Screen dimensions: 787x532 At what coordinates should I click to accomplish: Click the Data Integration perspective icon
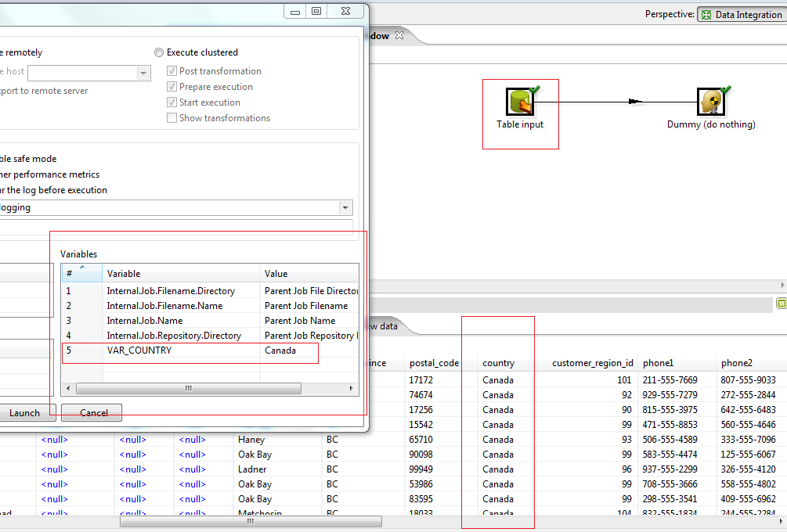[x=706, y=13]
